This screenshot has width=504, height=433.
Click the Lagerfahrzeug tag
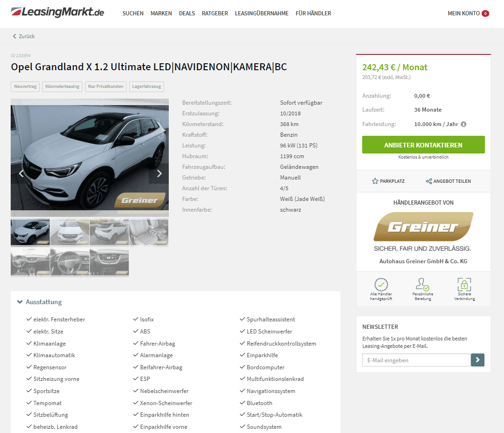point(146,87)
